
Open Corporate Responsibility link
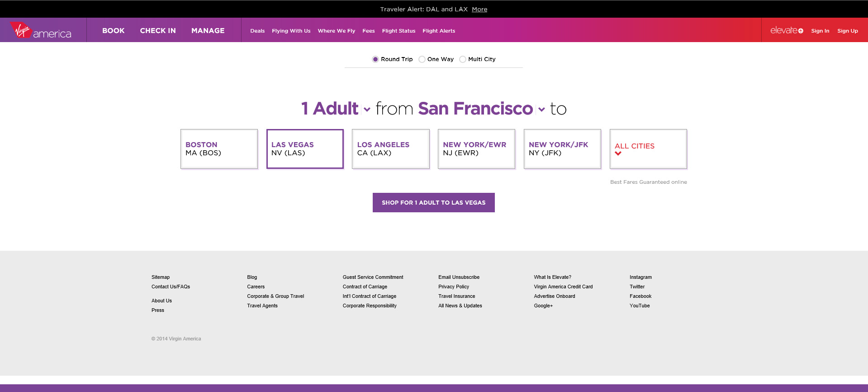[x=370, y=306]
